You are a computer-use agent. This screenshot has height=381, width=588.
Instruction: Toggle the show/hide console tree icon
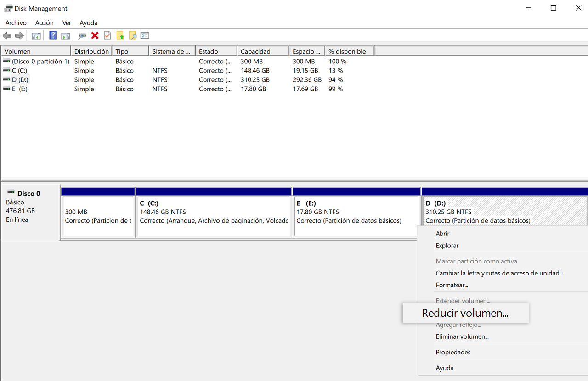(36, 36)
